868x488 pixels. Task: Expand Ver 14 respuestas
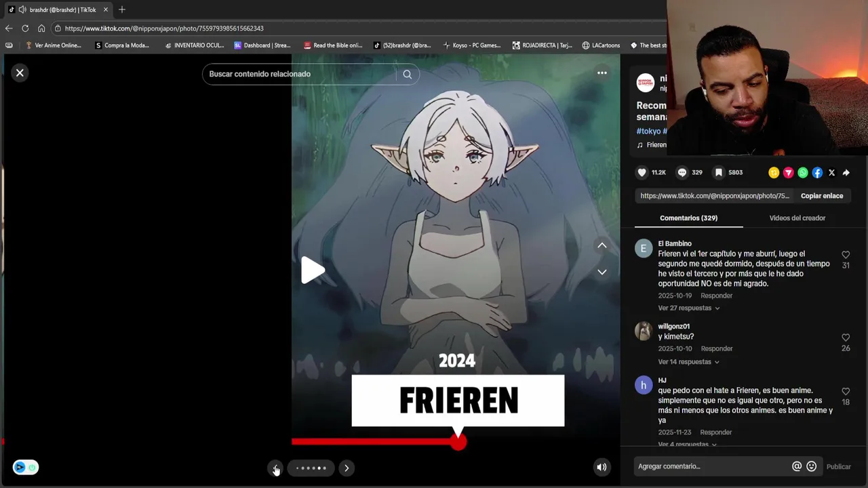(688, 362)
